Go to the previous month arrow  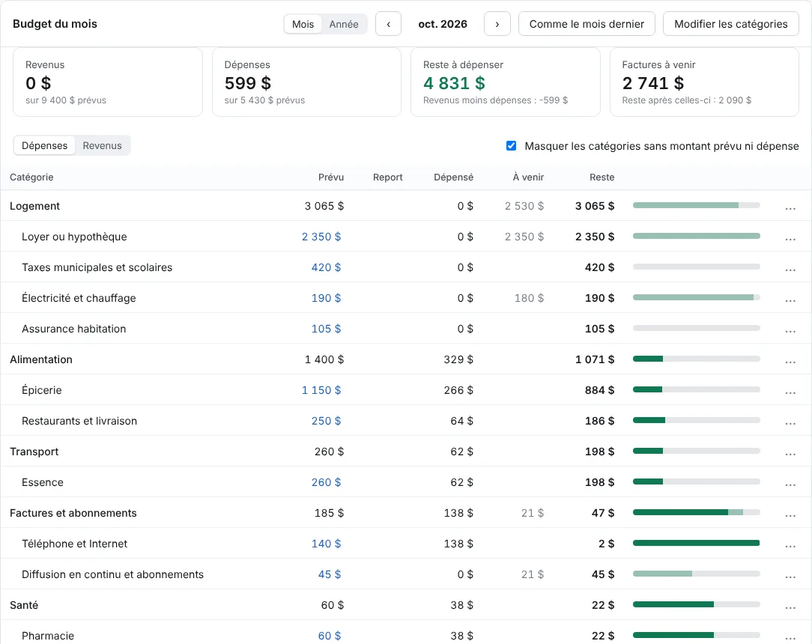click(x=388, y=24)
